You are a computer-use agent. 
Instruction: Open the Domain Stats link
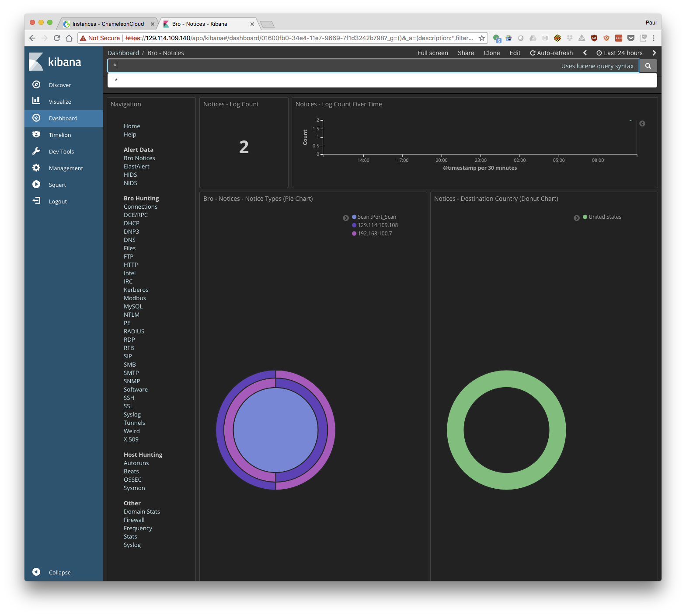coord(142,511)
